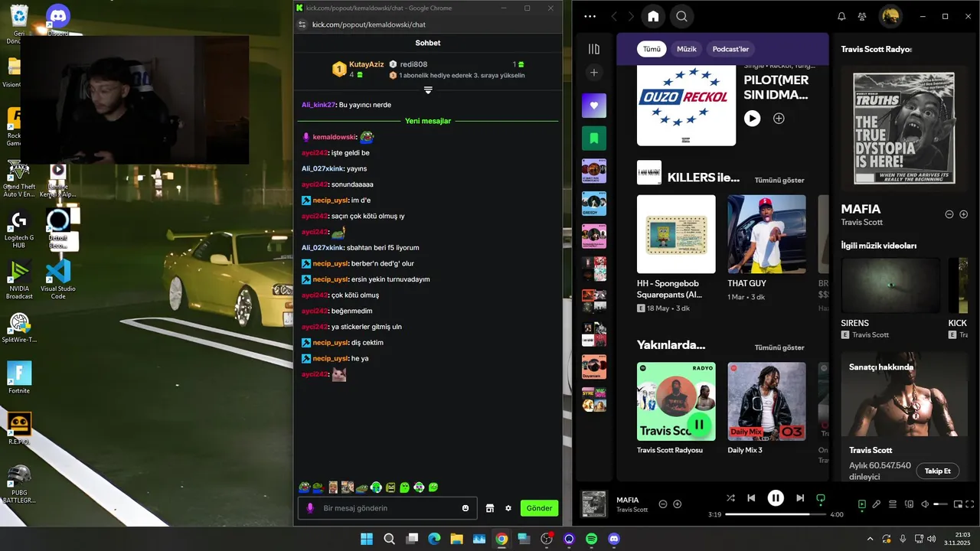Add MAFIA via player bar plus icon
Viewport: 980px width, 551px height.
pyautogui.click(x=678, y=504)
